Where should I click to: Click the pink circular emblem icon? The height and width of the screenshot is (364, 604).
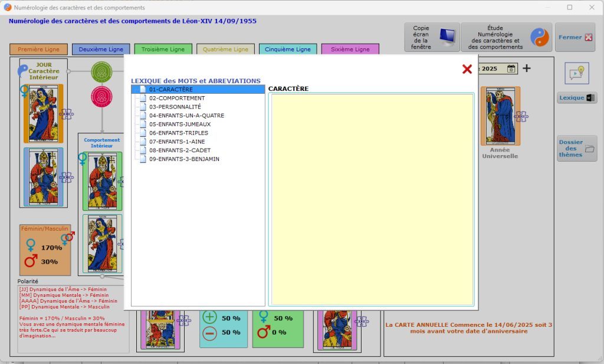click(101, 96)
